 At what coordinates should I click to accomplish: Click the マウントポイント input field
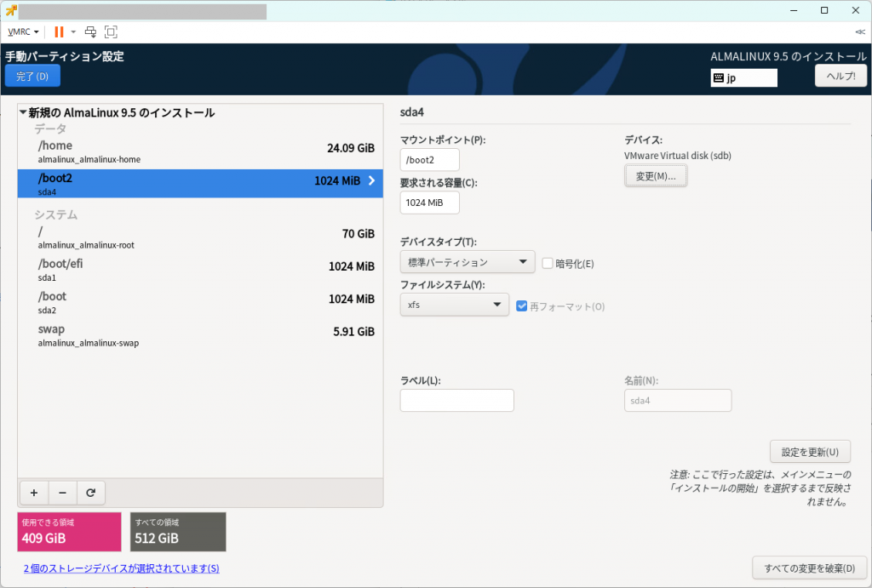tap(430, 160)
